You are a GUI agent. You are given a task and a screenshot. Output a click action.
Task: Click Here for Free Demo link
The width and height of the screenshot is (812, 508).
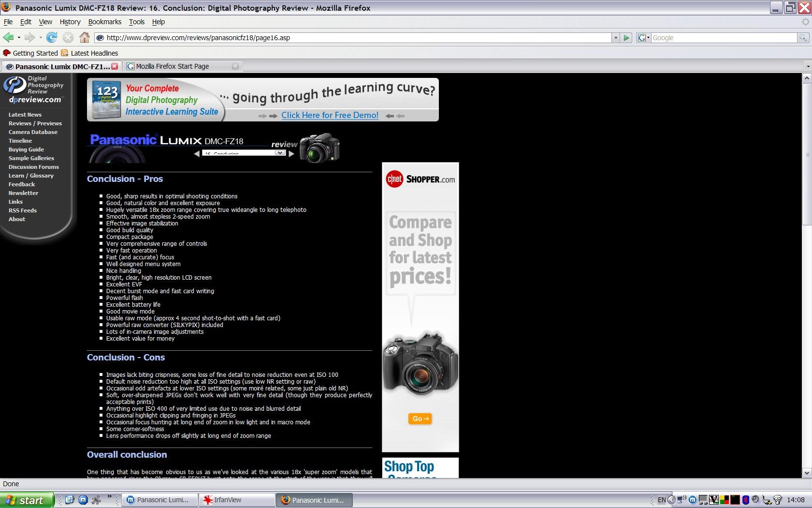(330, 115)
